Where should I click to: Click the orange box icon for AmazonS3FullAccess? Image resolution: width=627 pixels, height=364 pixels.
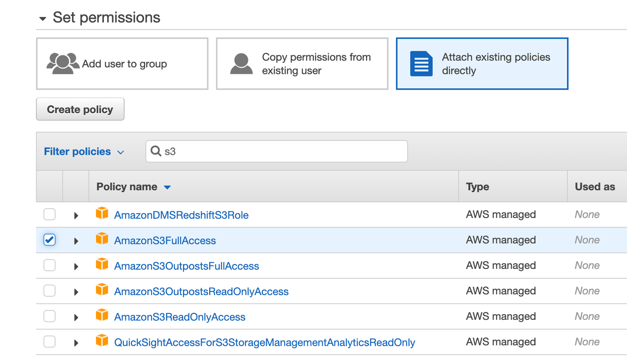tap(102, 239)
